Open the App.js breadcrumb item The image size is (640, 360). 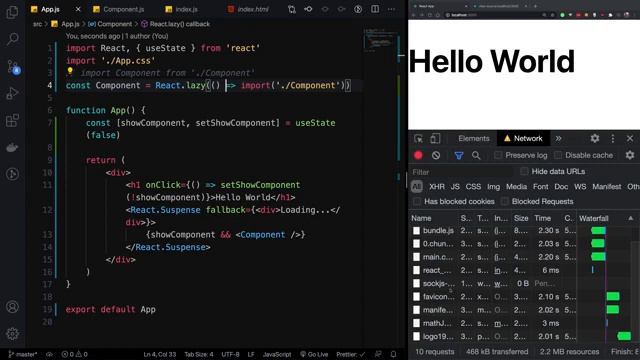(65, 24)
